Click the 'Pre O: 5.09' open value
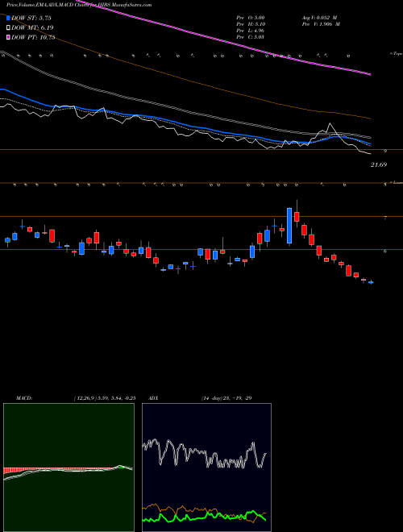The image size is (403, 532). click(x=251, y=18)
